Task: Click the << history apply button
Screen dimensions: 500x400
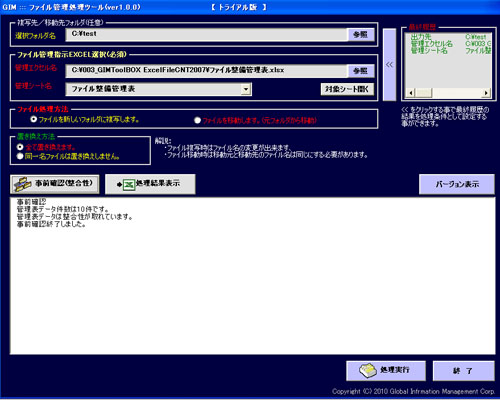Action: click(389, 65)
